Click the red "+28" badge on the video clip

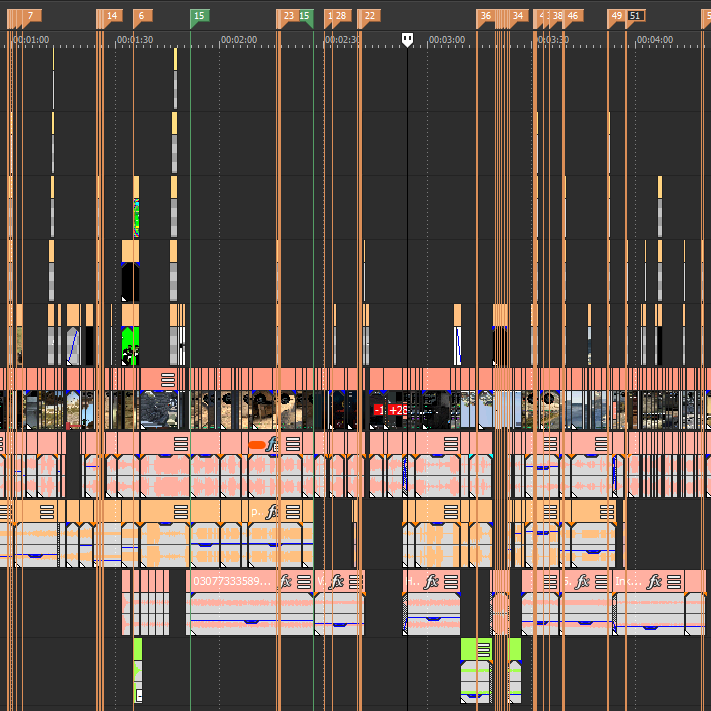398,410
